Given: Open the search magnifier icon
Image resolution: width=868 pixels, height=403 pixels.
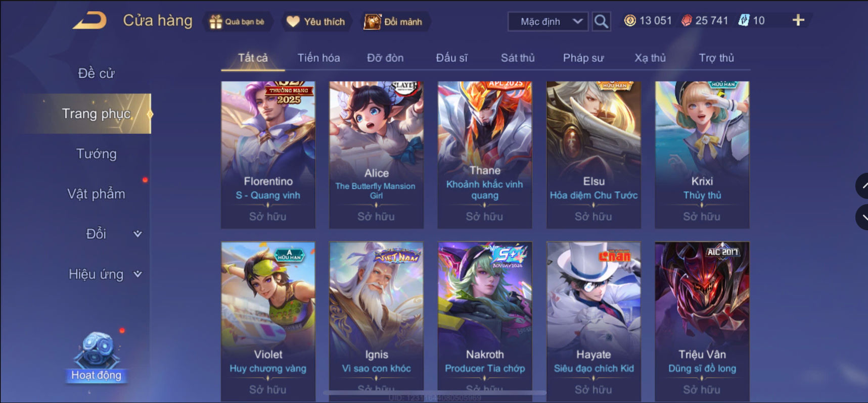Looking at the screenshot, I should [x=601, y=21].
